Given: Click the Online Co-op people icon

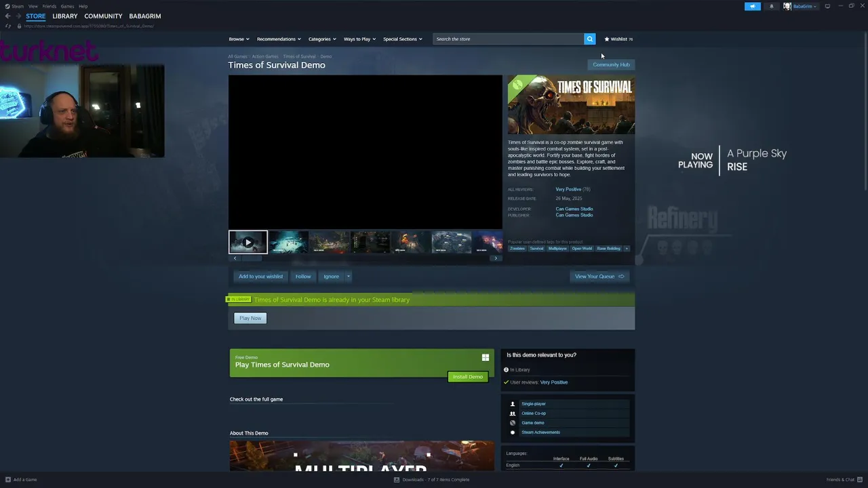Looking at the screenshot, I should pos(512,413).
